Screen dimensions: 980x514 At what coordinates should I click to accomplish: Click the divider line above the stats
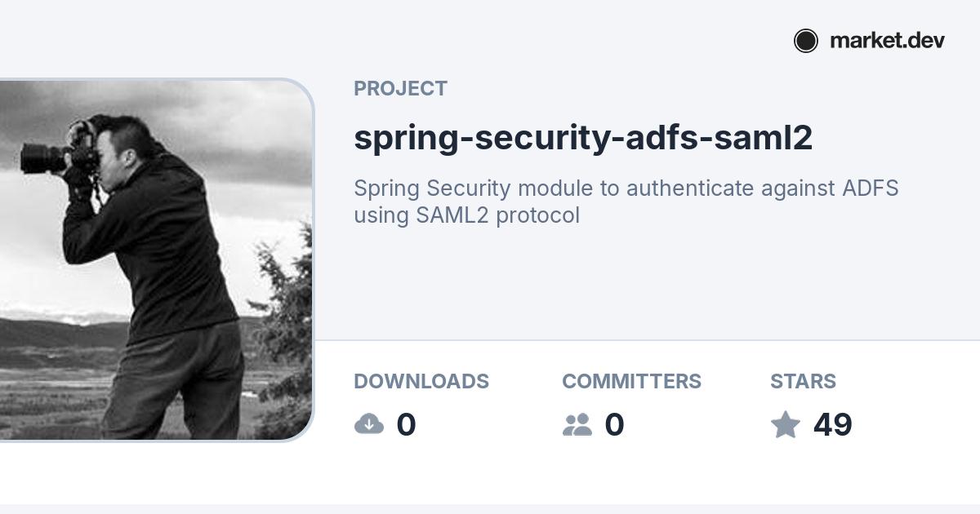(x=645, y=340)
